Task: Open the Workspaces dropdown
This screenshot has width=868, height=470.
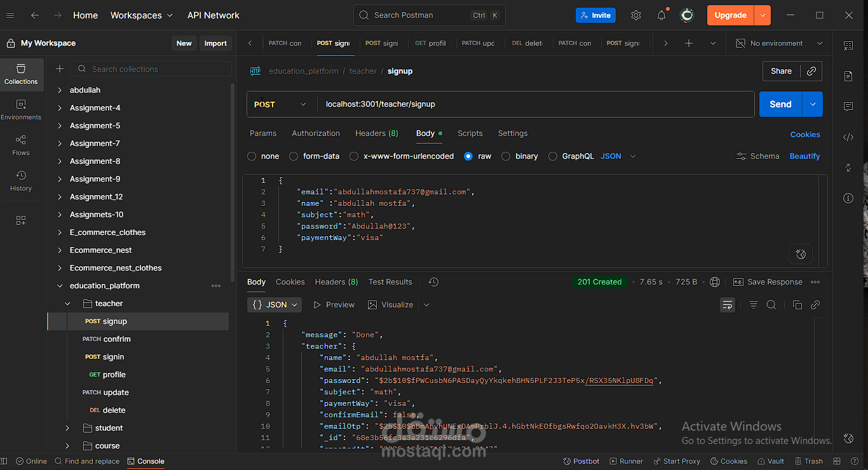Action: point(141,15)
